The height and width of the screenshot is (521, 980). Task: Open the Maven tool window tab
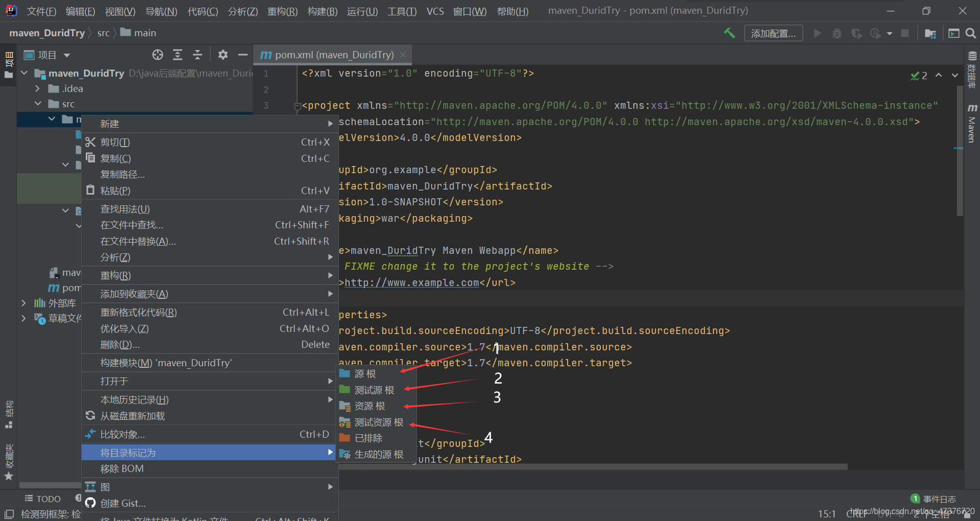(972, 123)
